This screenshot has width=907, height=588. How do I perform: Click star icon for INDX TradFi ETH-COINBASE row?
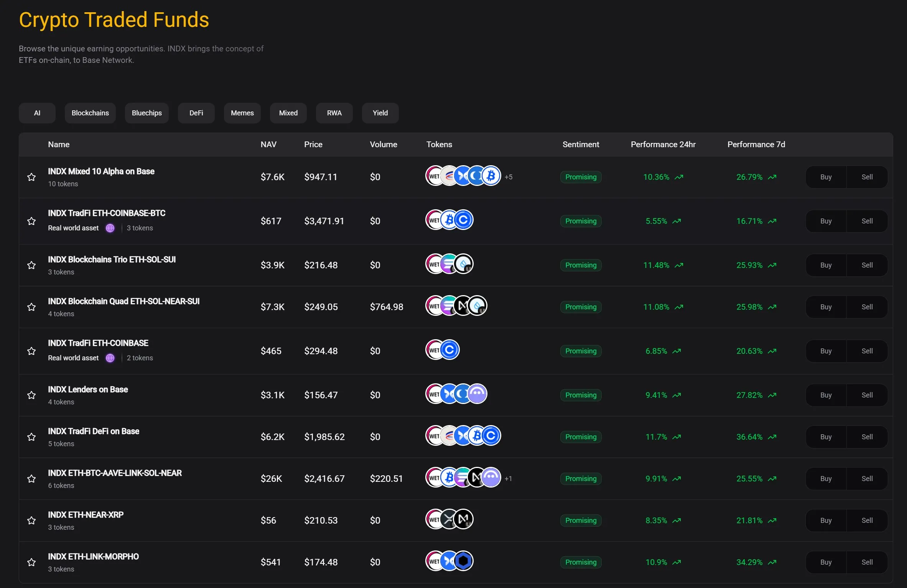pyautogui.click(x=31, y=351)
